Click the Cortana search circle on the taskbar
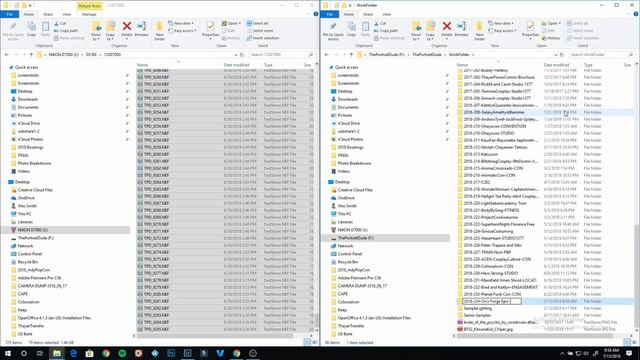The width and height of the screenshot is (640, 360). (x=24, y=353)
